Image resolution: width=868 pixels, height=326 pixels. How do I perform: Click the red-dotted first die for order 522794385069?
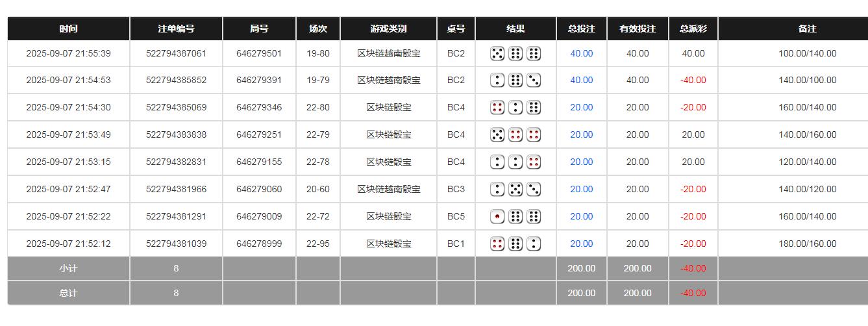(x=497, y=108)
